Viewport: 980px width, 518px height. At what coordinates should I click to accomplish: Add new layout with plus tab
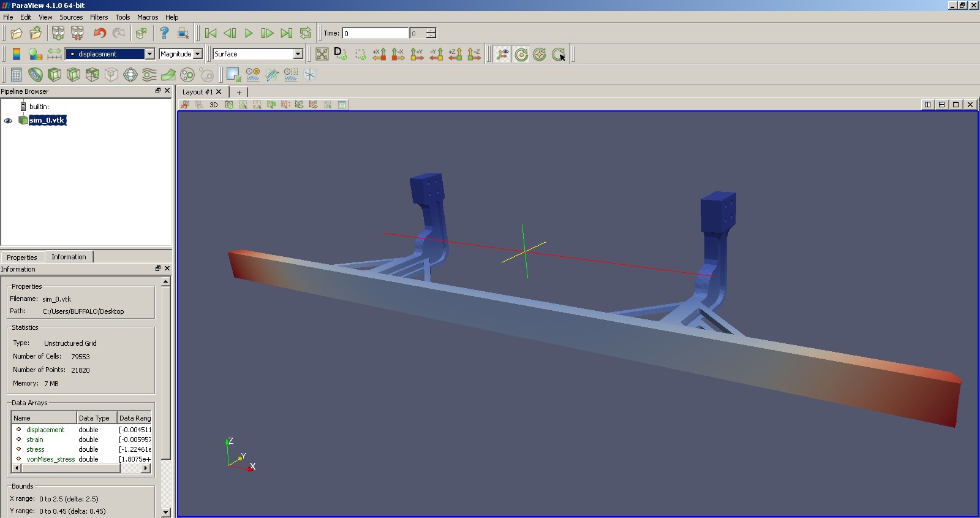coord(239,92)
